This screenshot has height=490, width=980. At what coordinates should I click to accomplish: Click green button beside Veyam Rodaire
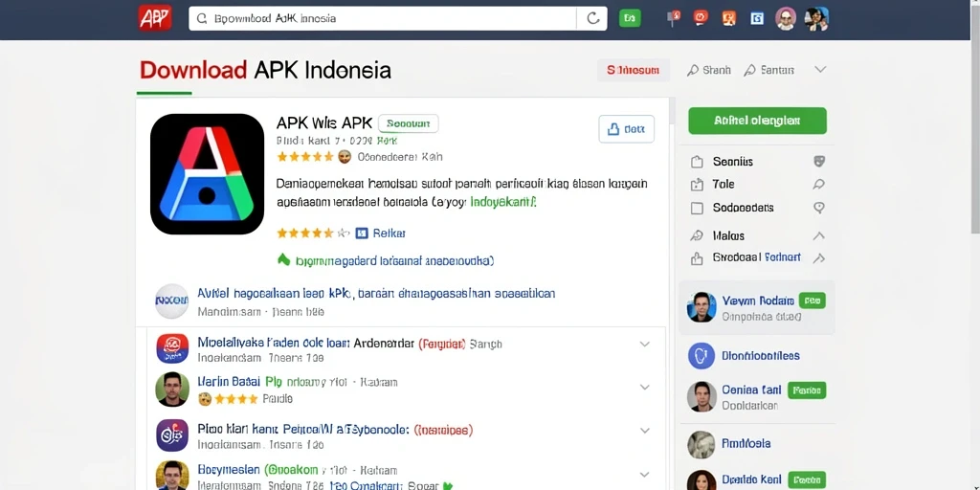click(x=812, y=301)
